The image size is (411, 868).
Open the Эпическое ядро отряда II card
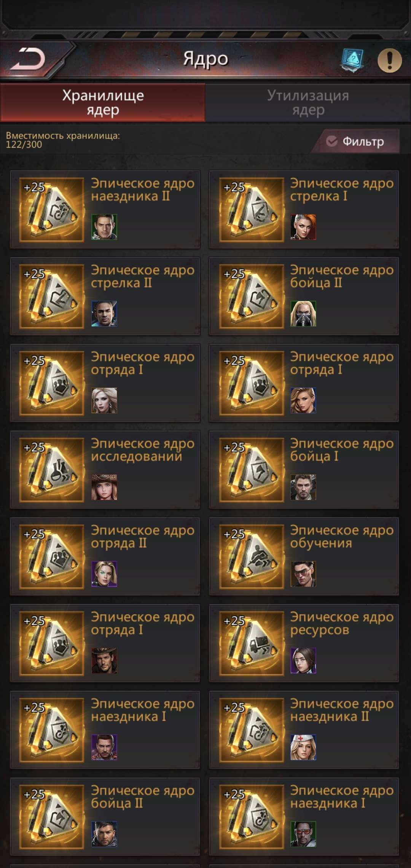click(x=105, y=556)
